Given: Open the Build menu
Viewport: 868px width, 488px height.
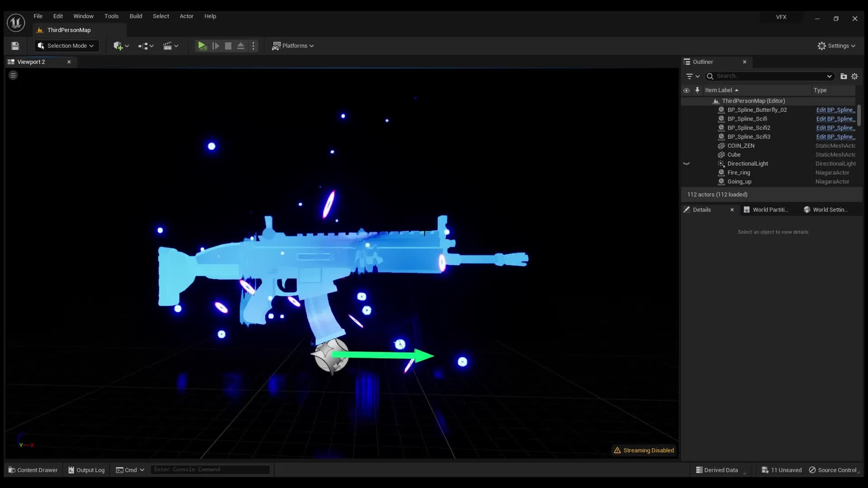Looking at the screenshot, I should (x=136, y=16).
